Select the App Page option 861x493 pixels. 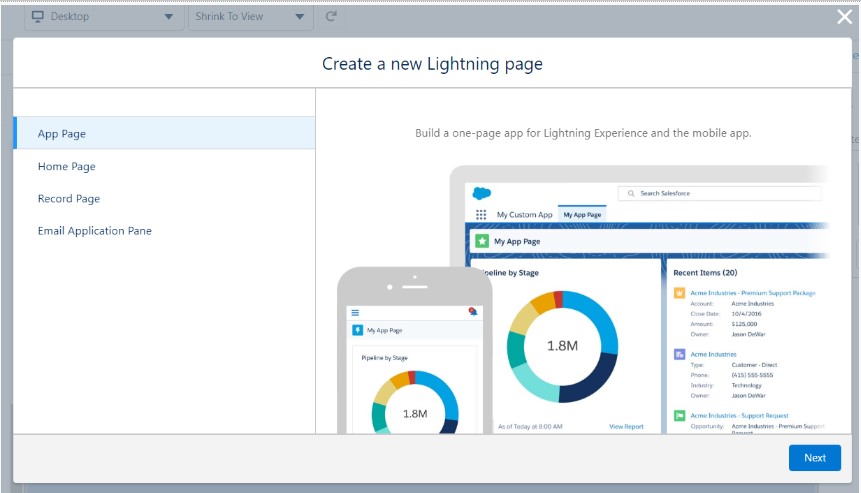click(62, 134)
